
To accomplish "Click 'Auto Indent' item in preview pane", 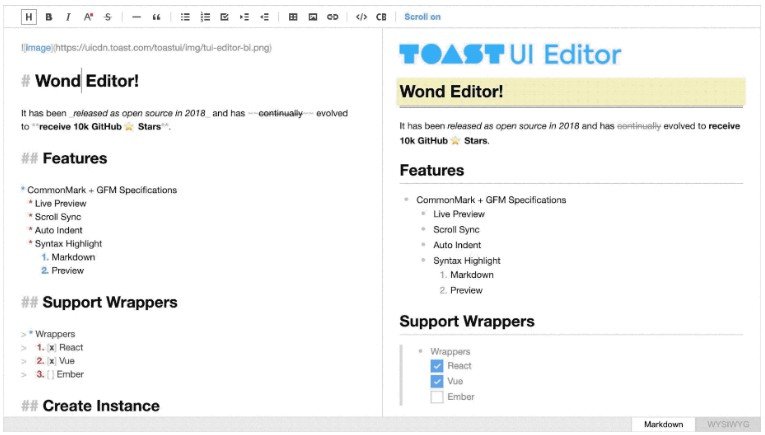I will coord(457,245).
